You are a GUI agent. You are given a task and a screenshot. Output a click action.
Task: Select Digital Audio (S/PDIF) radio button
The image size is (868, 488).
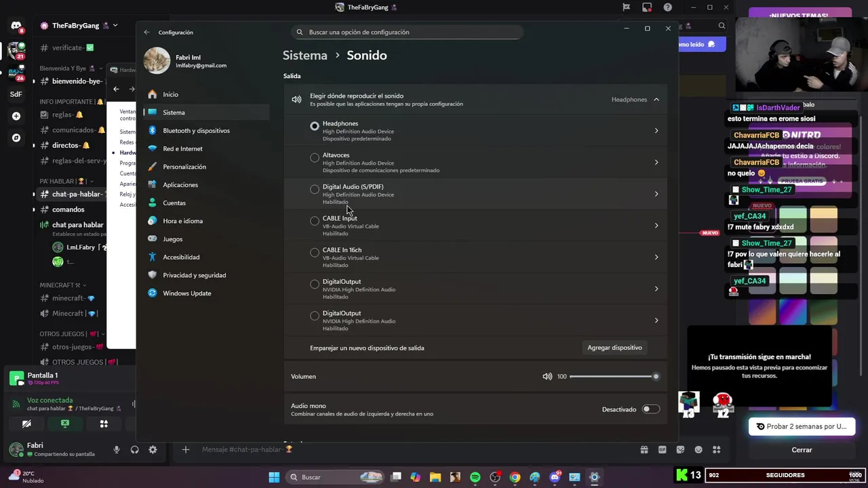315,189
